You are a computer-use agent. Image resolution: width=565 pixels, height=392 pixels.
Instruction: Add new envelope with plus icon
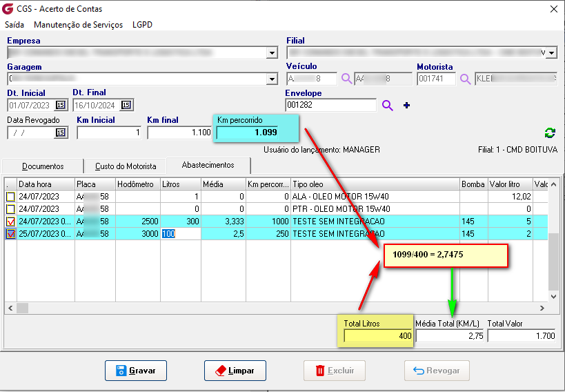pos(406,106)
